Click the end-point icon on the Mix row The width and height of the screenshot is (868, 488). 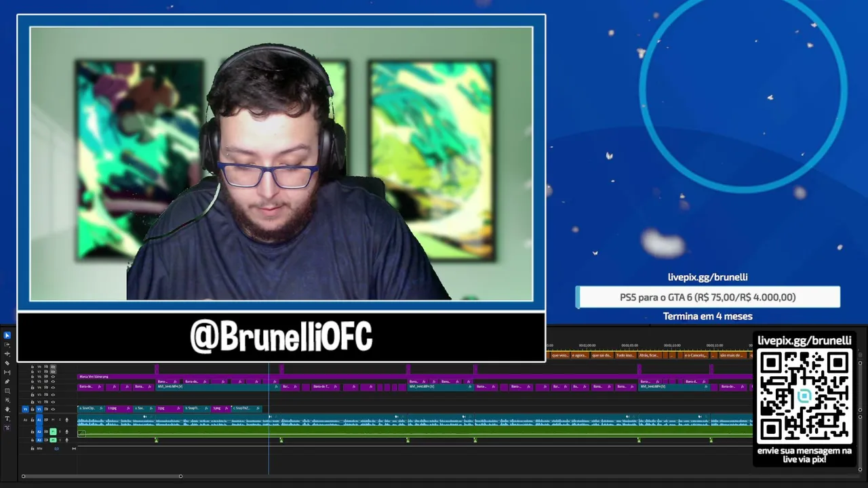point(74,449)
